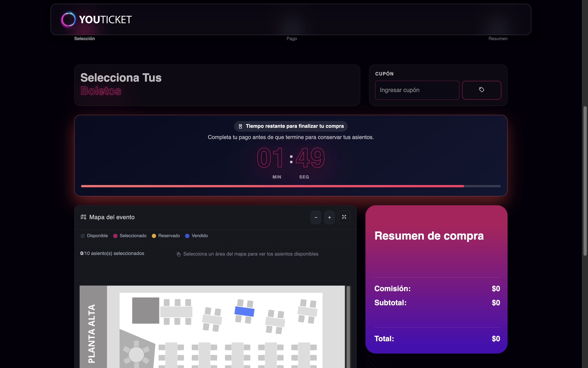The width and height of the screenshot is (588, 368).
Task: Click the event map vertical scrollbar
Action: pos(348,327)
